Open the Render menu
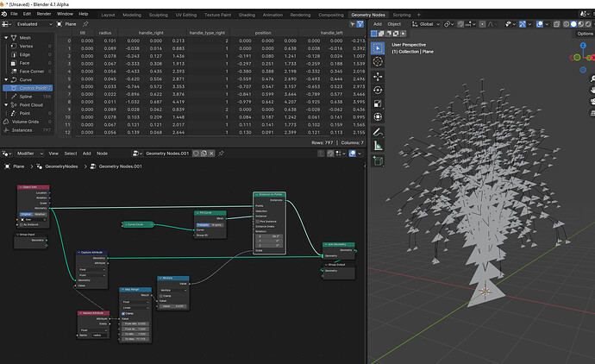The image size is (595, 364). coord(44,14)
